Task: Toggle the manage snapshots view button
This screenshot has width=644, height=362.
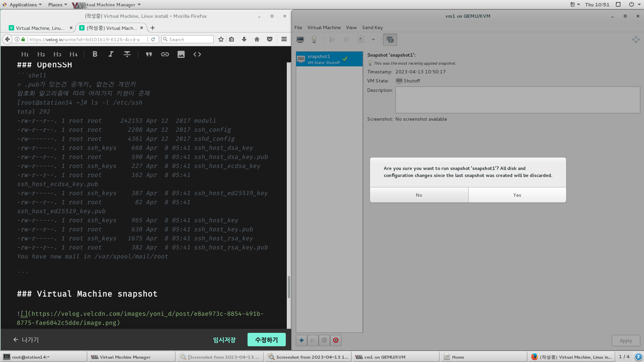Action: click(390, 40)
